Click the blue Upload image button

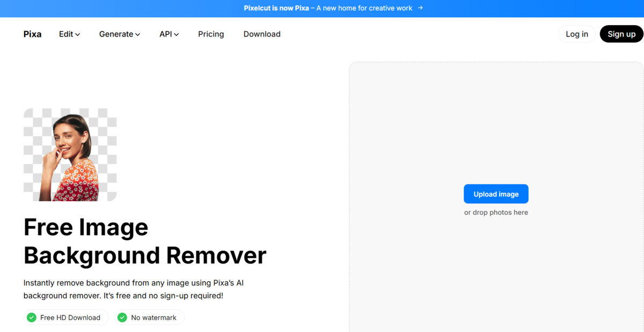pyautogui.click(x=496, y=194)
